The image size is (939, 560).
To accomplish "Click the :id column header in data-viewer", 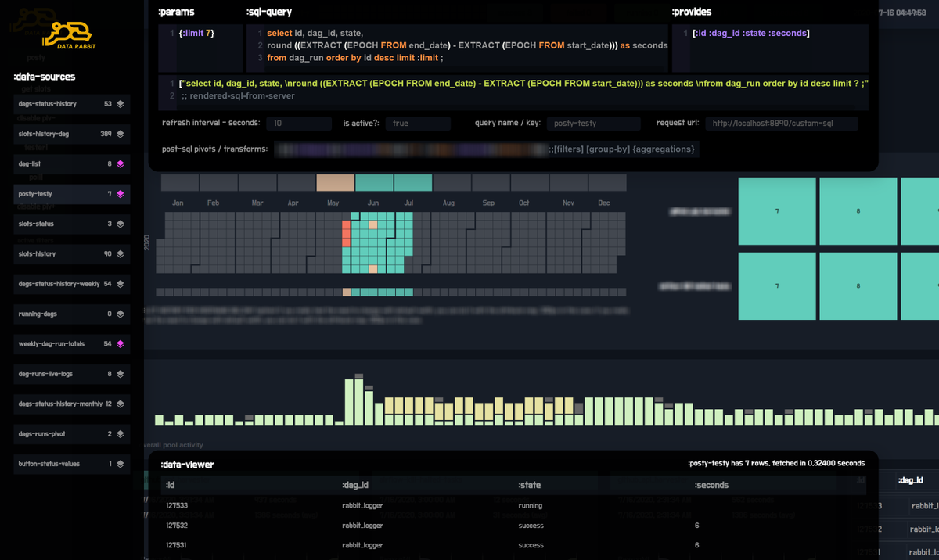I will pyautogui.click(x=171, y=485).
